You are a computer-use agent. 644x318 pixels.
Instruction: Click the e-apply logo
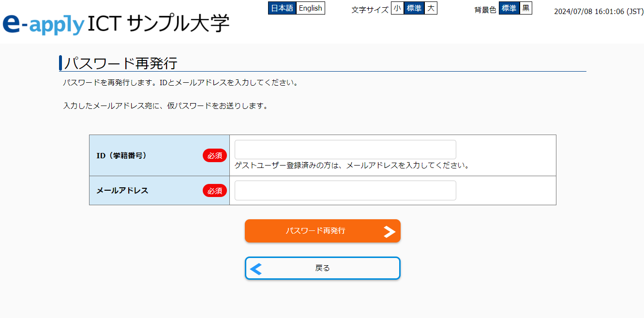point(44,24)
